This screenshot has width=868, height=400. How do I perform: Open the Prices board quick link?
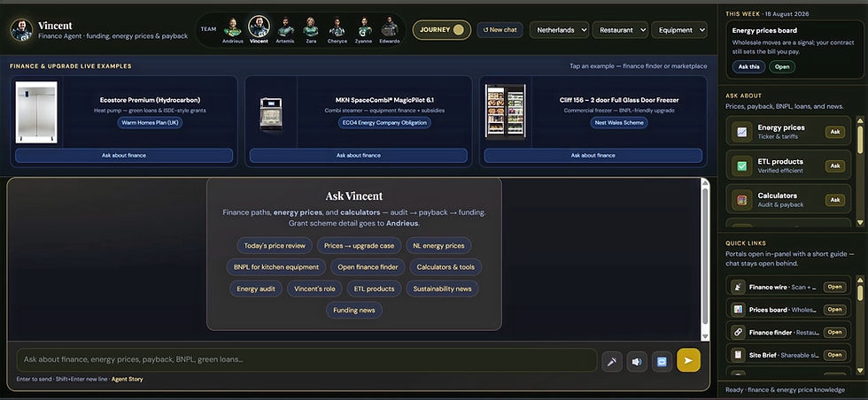point(834,310)
